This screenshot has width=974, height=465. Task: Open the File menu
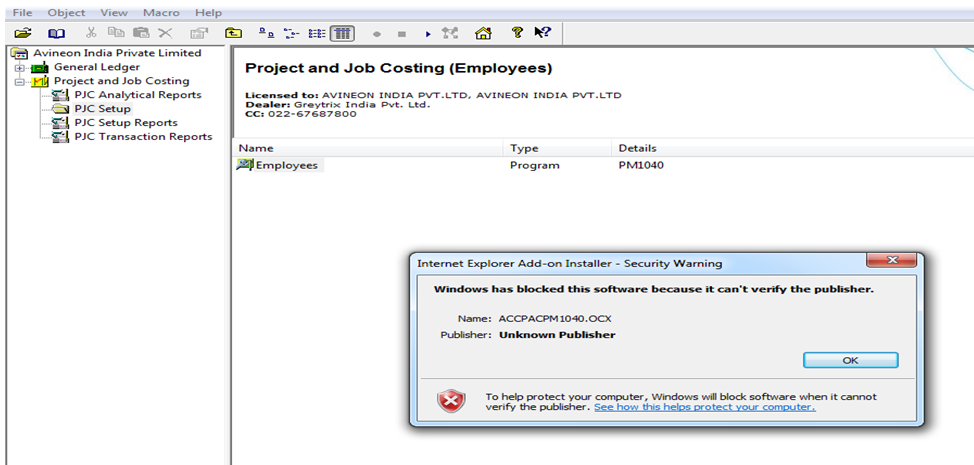23,12
